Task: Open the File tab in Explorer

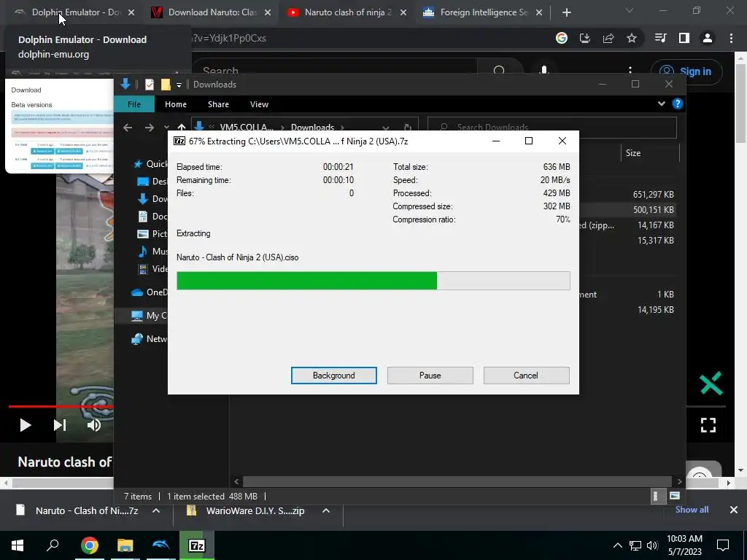Action: pyautogui.click(x=134, y=104)
